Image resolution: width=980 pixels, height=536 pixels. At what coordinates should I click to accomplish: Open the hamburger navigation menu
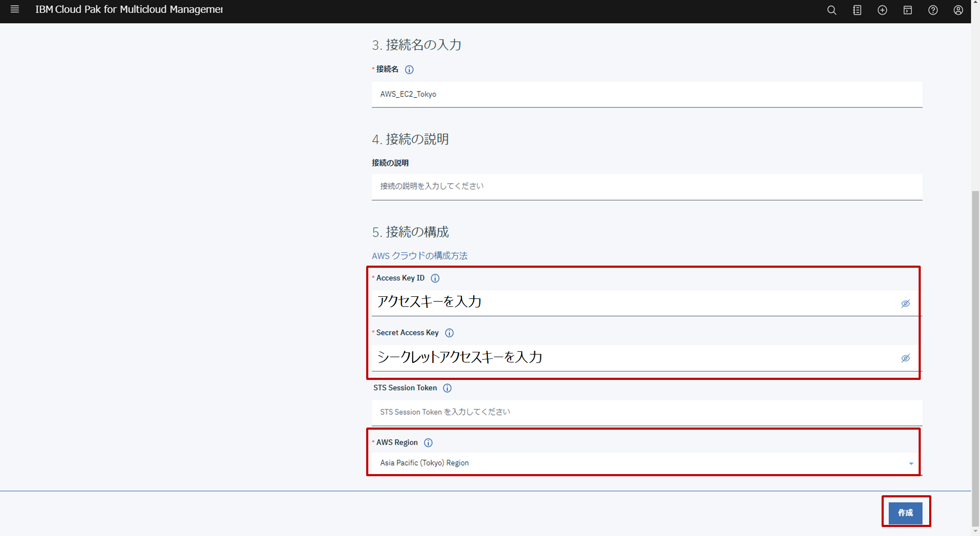coord(15,10)
